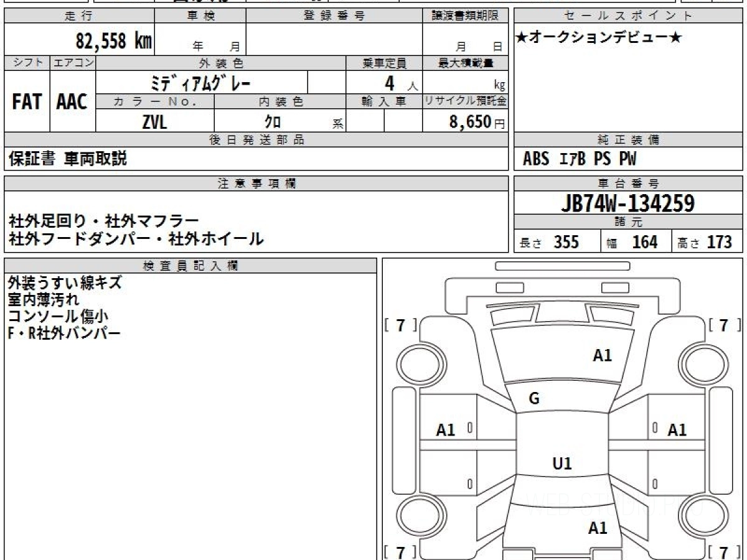Select the inspector note 外装うすい線キズ
Screen dimensions: 747x560
[x=65, y=283]
